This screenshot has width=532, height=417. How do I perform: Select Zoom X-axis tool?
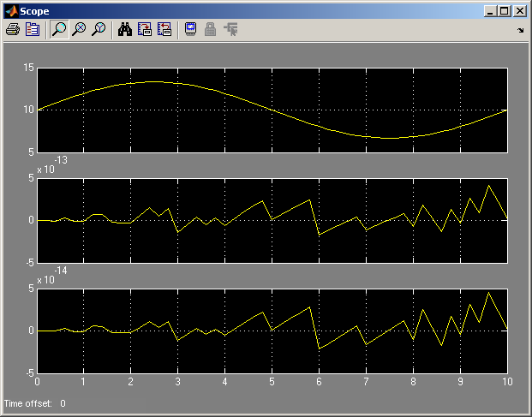(80, 29)
